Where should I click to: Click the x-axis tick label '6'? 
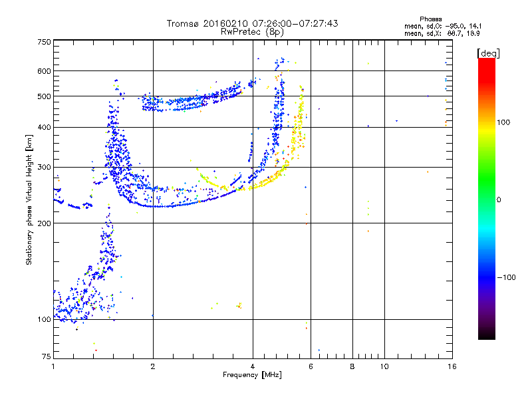click(x=311, y=366)
